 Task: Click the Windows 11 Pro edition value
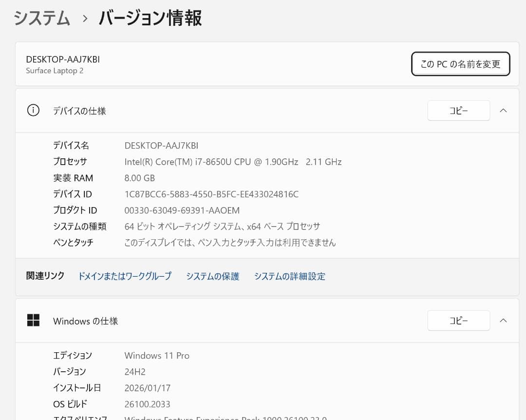click(157, 355)
